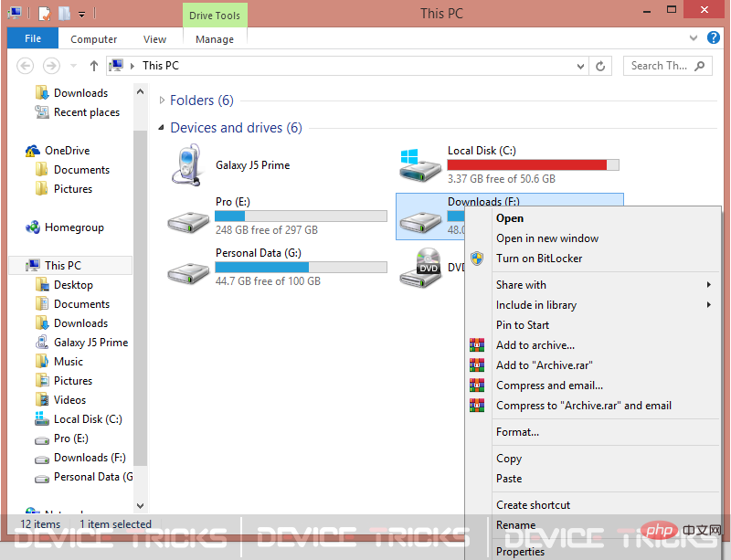
Task: Collapse the Devices and drives (6) group
Action: click(x=162, y=127)
